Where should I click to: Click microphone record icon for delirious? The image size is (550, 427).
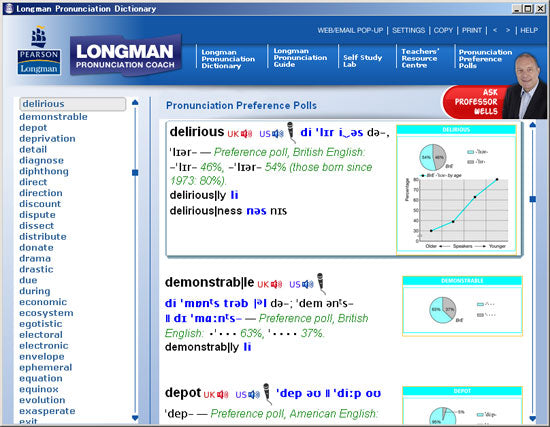[291, 132]
